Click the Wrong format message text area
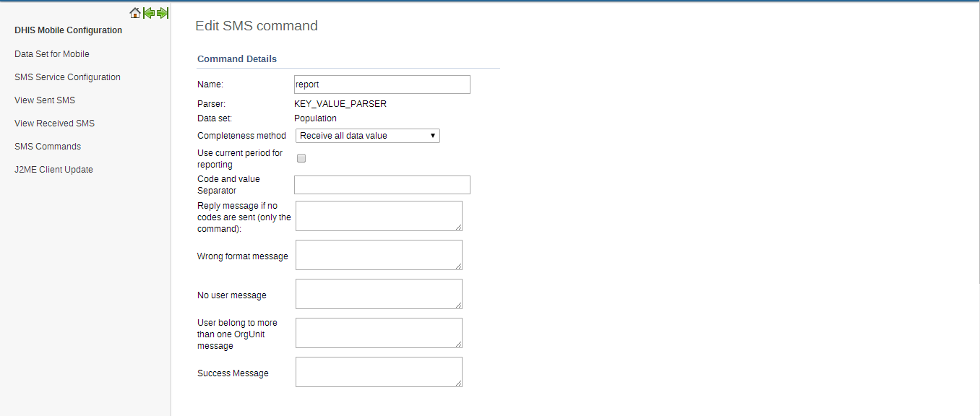 379,255
